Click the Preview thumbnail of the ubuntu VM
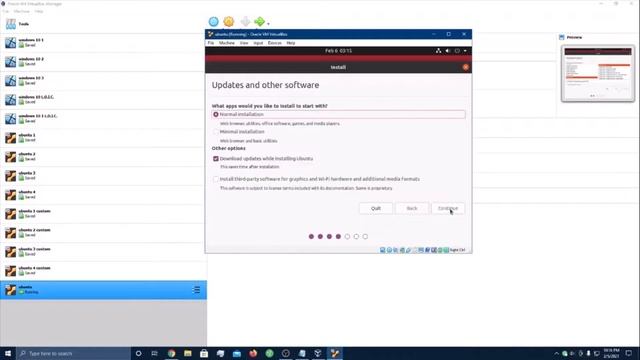The height and width of the screenshot is (360, 640). point(598,73)
